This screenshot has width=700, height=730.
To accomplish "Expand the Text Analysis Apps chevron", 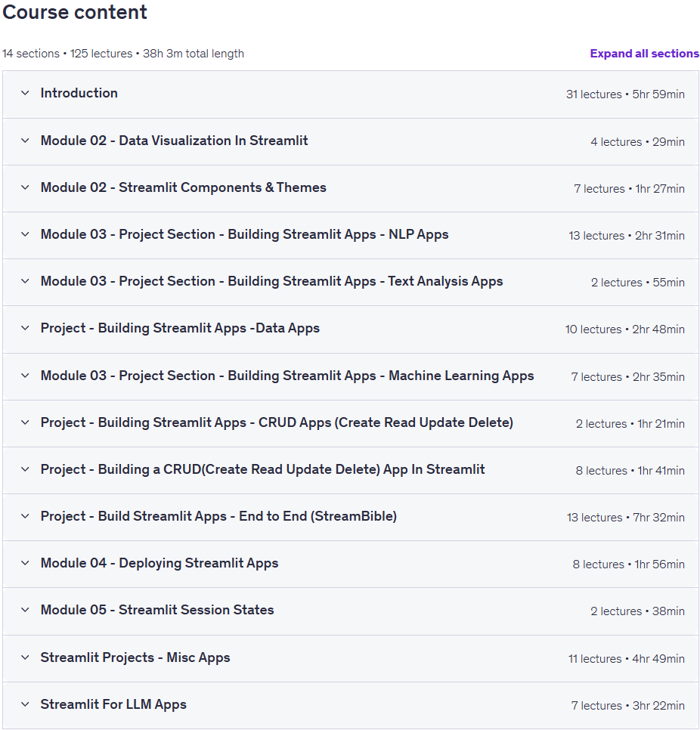I will [x=25, y=281].
